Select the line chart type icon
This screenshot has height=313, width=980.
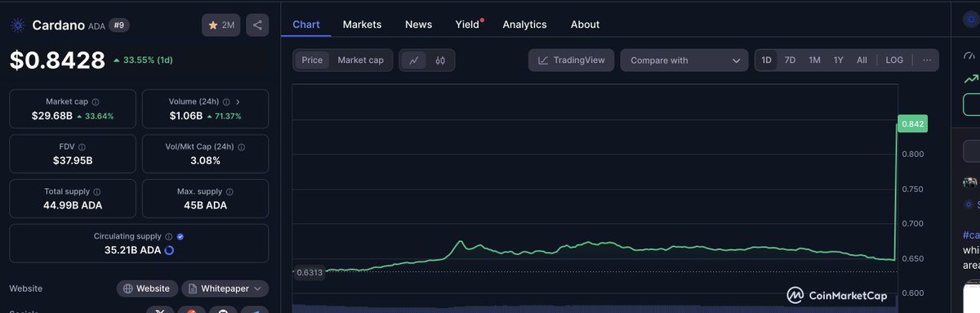[x=414, y=60]
